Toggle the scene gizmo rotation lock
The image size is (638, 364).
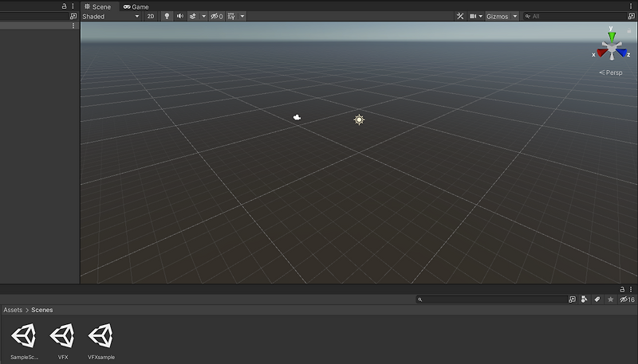pos(629,31)
